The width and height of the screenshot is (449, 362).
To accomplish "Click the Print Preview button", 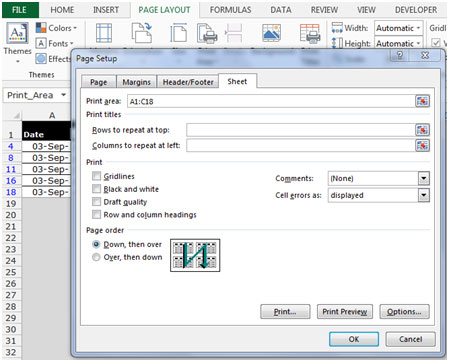I will (345, 312).
